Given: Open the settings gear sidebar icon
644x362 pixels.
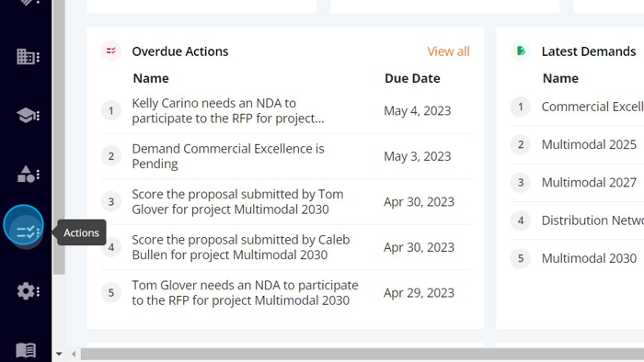Looking at the screenshot, I should point(28,291).
